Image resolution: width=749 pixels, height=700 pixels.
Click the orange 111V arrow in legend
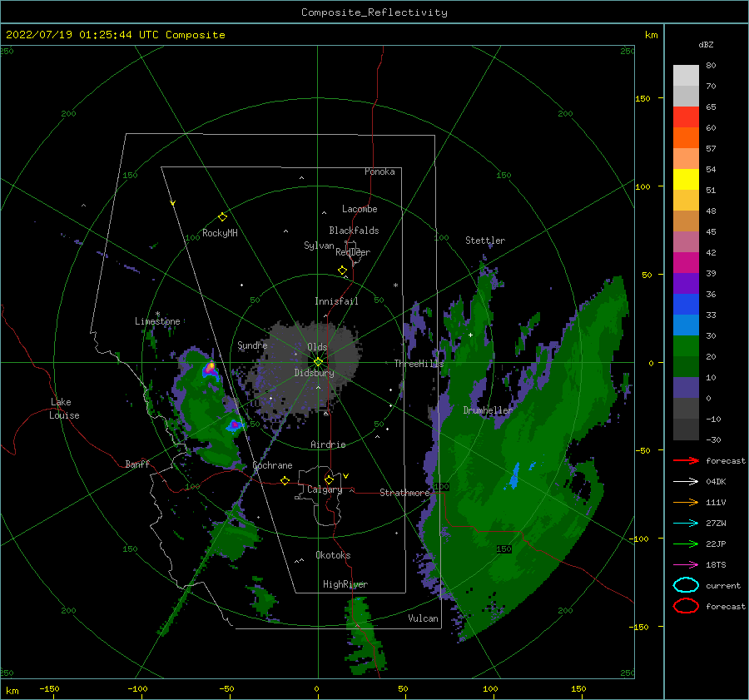pos(686,502)
